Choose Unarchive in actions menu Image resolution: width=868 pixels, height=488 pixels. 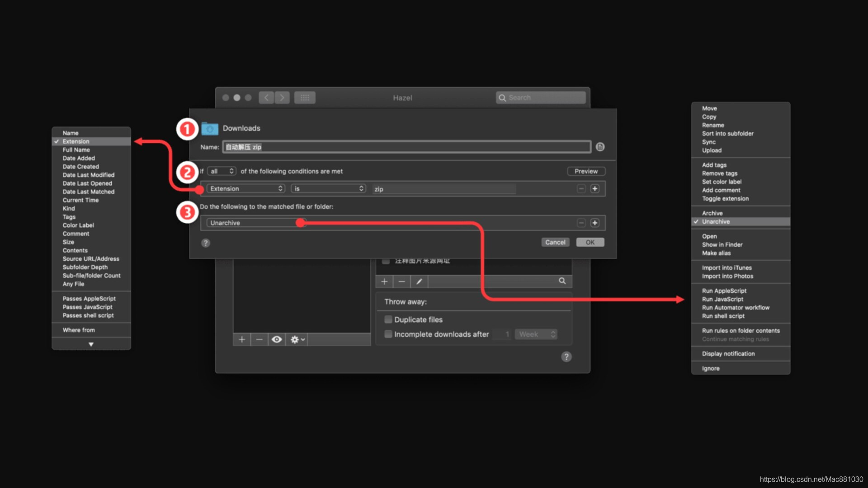(x=741, y=222)
